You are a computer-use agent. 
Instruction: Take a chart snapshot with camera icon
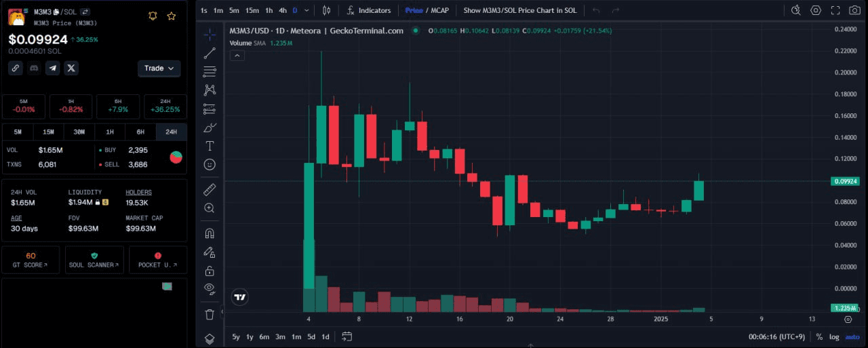click(x=854, y=10)
